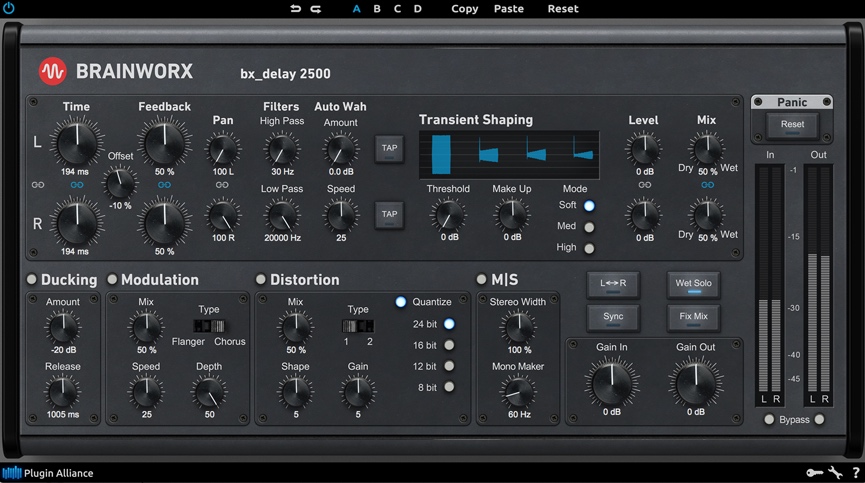Open the wrench settings icon

[x=835, y=473]
